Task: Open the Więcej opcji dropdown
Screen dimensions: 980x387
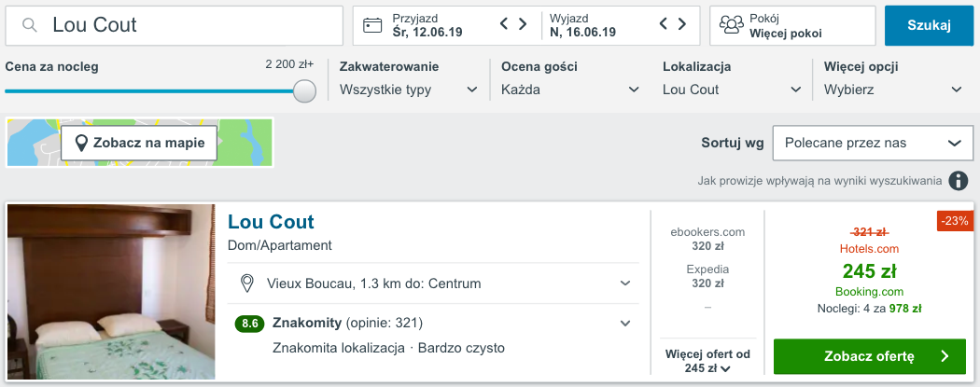Action: coord(893,90)
